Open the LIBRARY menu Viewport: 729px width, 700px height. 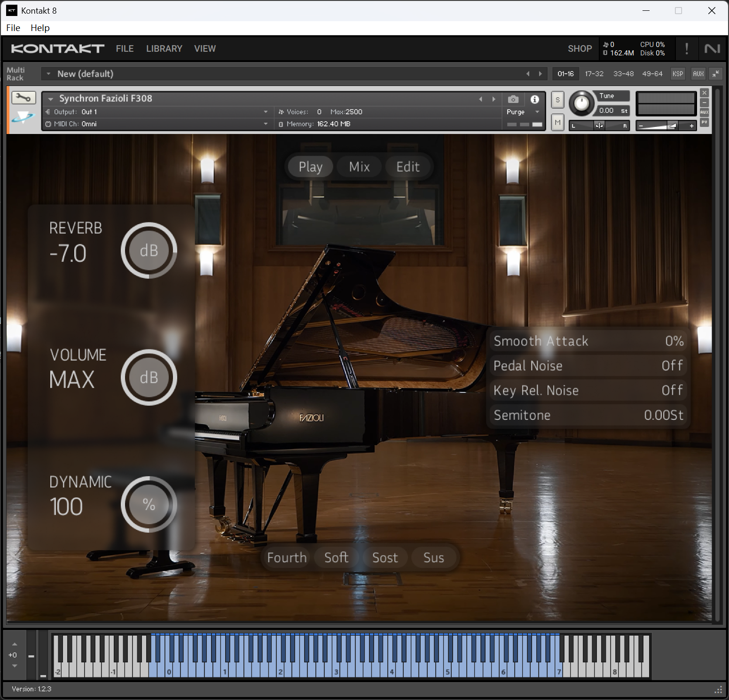[x=164, y=48]
